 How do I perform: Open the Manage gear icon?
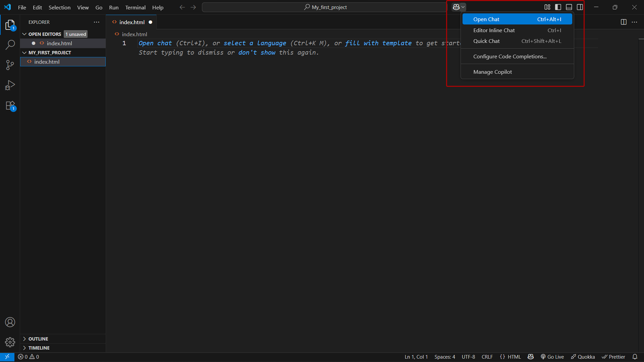(x=10, y=342)
